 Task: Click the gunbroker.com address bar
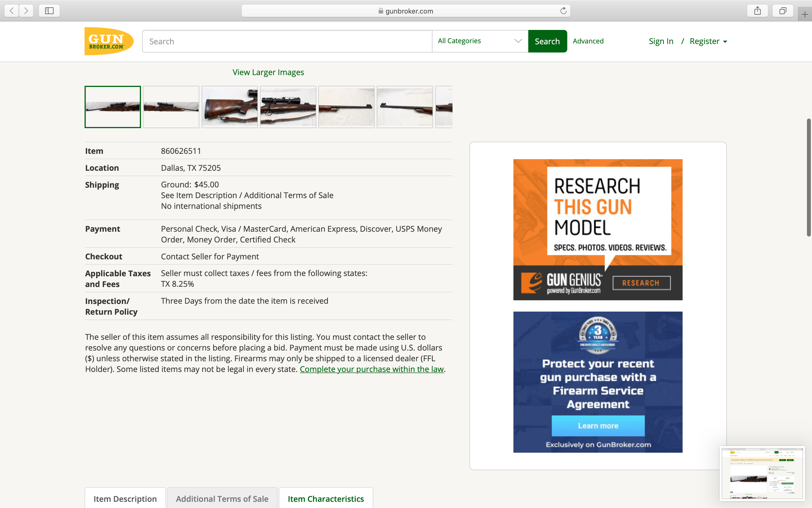406,11
